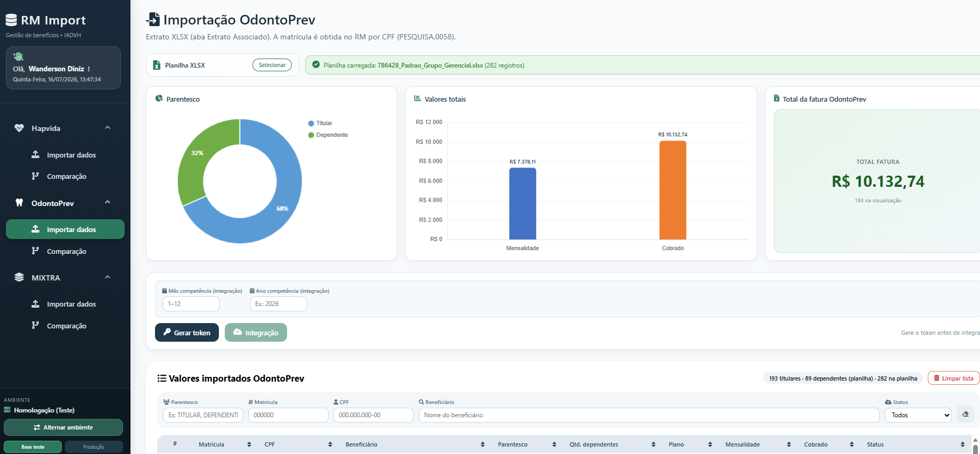This screenshot has height=454, width=980.
Task: Open Hapvida Comparação page
Action: tap(65, 176)
